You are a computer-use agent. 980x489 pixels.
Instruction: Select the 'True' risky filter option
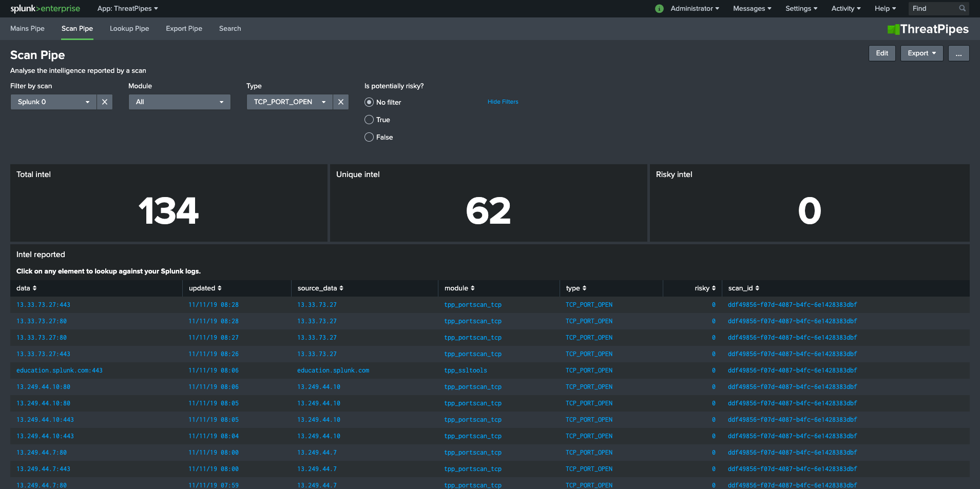click(369, 120)
